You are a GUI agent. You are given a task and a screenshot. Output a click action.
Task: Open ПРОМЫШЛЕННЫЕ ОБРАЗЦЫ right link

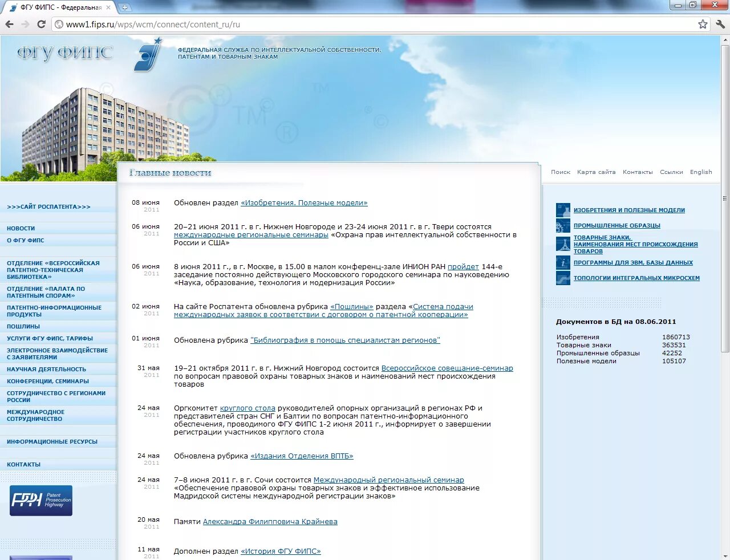617,226
